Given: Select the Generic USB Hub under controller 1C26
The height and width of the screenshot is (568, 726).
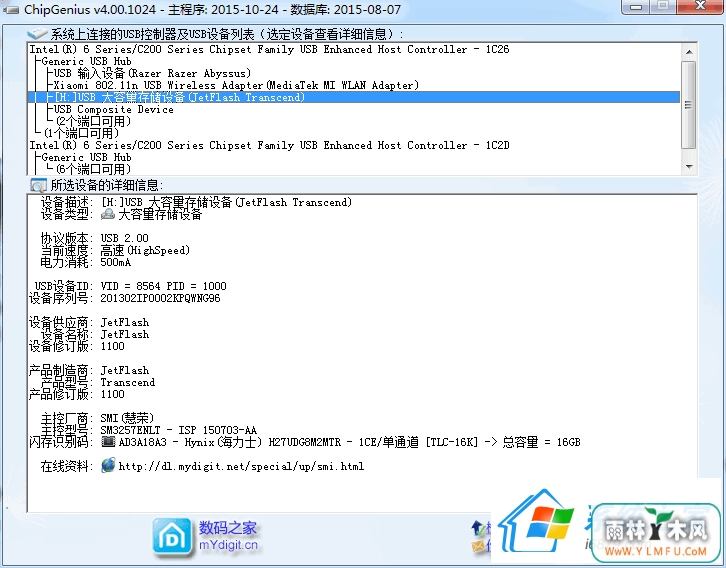Looking at the screenshot, I should coord(86,61).
